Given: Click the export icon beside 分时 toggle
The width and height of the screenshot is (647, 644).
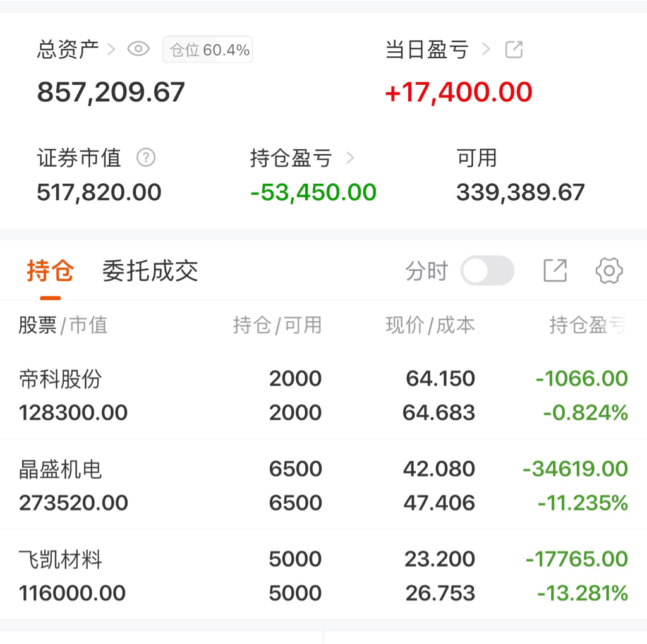Looking at the screenshot, I should click(x=555, y=271).
